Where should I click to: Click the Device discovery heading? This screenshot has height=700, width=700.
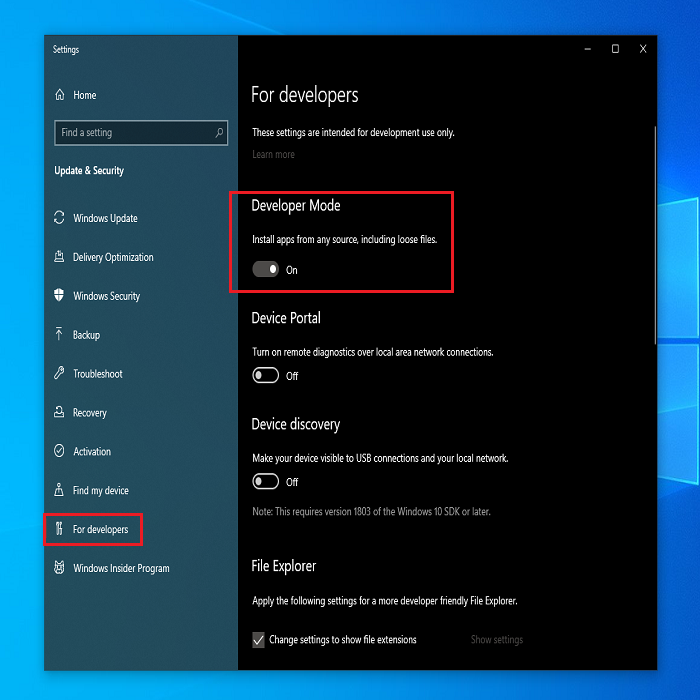[x=296, y=424]
